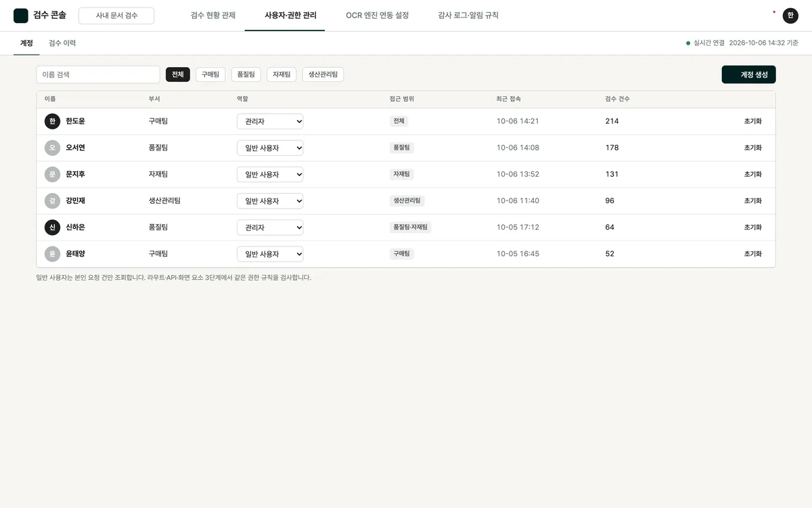Click 초기화 in 오서연's row
Viewport: 812px width, 508px height.
coord(753,148)
